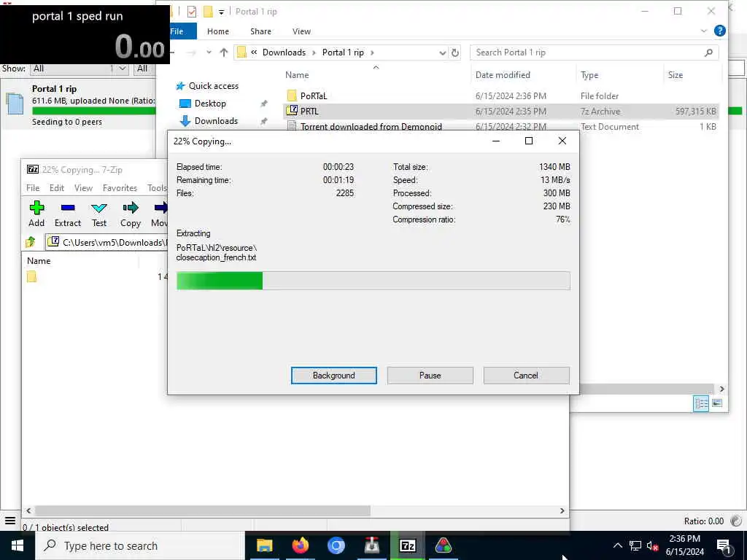This screenshot has width=747, height=560.
Task: Click the Move icon in 7-Zip toolbar
Action: pos(161,208)
